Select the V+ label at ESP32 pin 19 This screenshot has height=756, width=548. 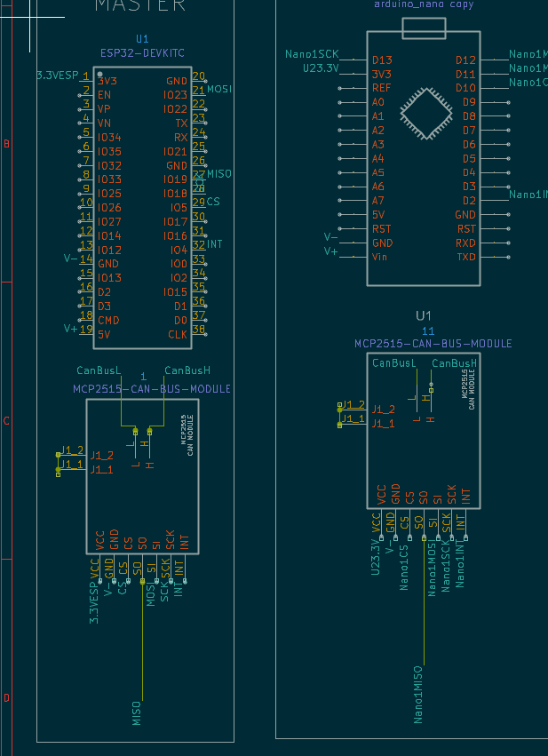(x=70, y=329)
